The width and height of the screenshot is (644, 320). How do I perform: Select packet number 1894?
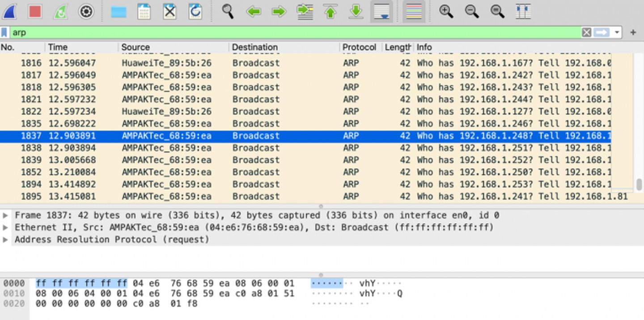click(305, 184)
